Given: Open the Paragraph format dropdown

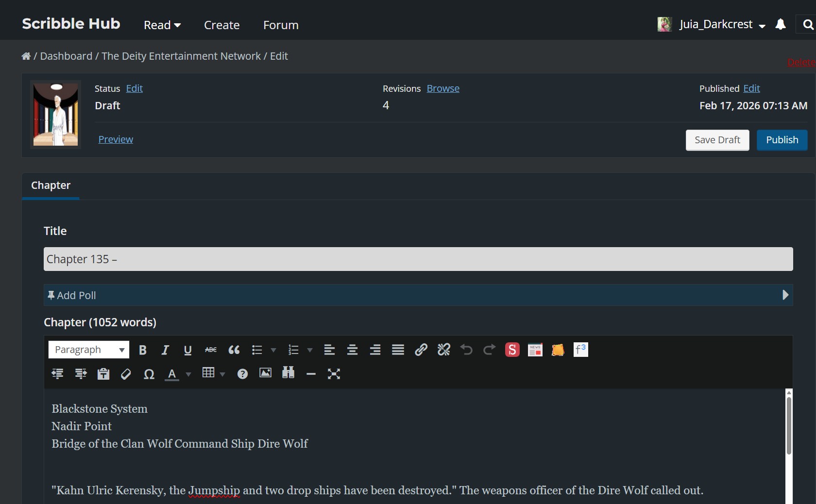Looking at the screenshot, I should [88, 350].
